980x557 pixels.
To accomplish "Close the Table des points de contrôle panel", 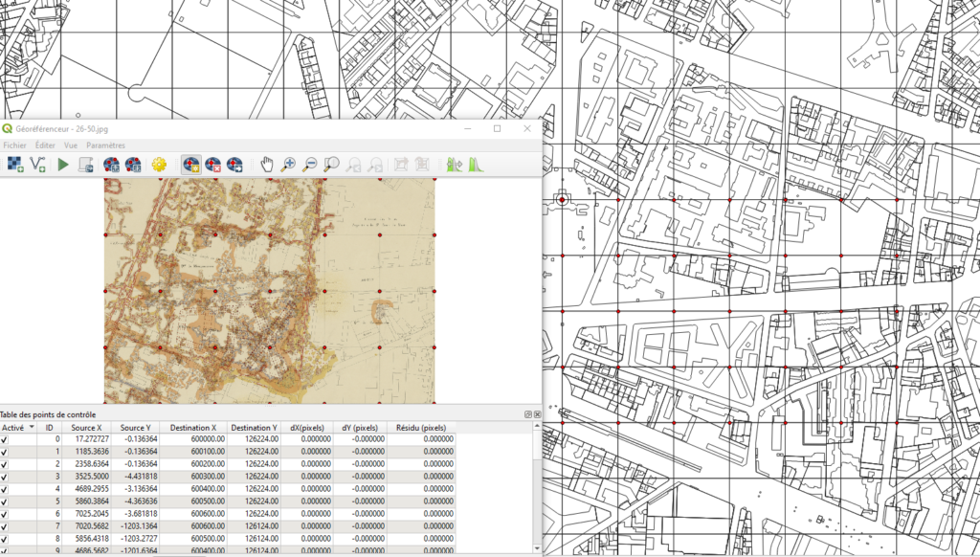I will pyautogui.click(x=537, y=414).
